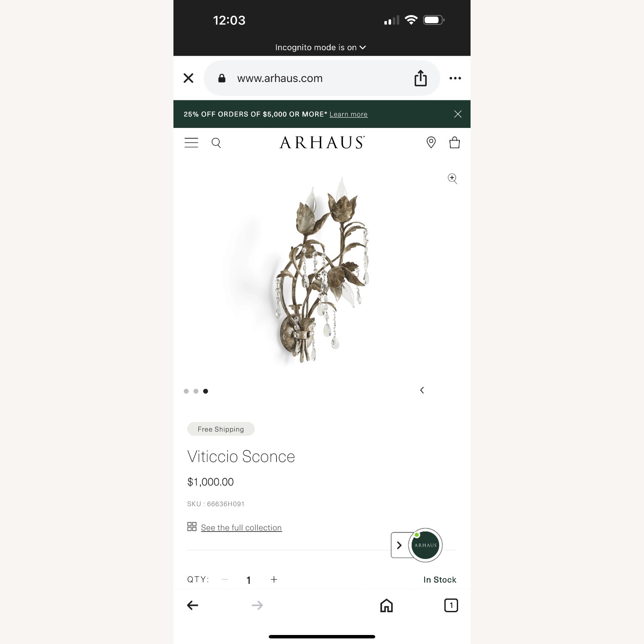
Task: Increase quantity with the plus button
Action: coord(274,580)
